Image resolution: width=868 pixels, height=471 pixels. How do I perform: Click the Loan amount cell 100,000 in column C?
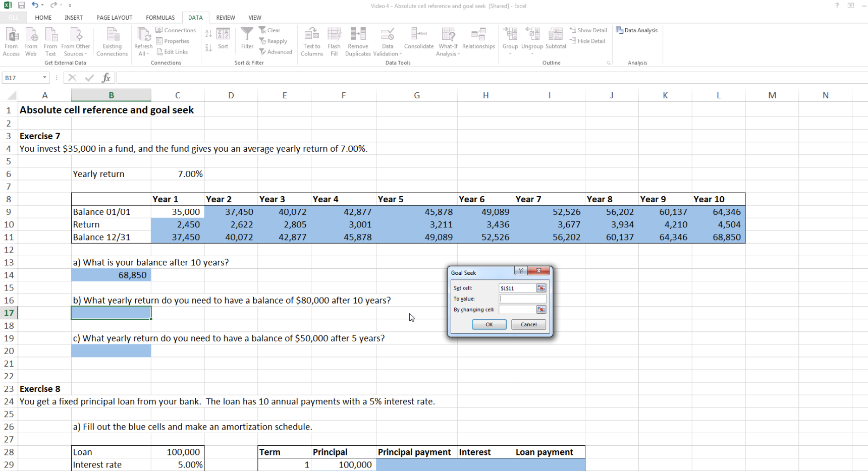pos(178,452)
